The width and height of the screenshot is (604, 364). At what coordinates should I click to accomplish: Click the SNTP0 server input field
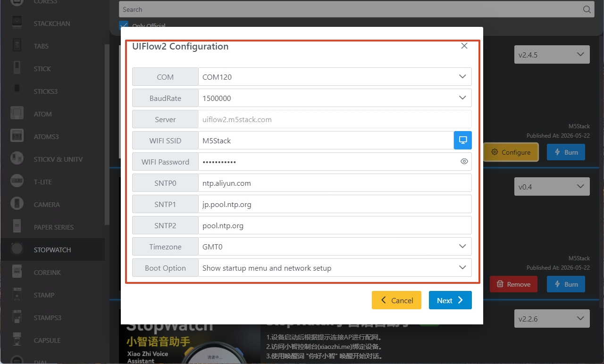[x=335, y=183]
